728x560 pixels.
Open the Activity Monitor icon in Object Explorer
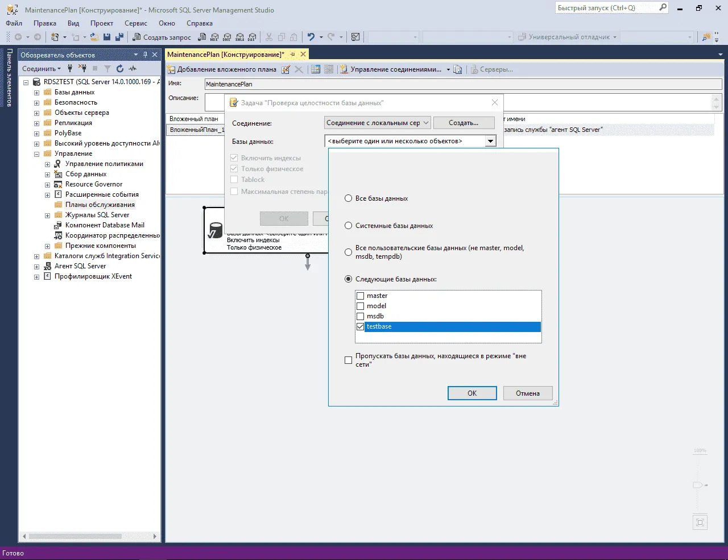(133, 68)
